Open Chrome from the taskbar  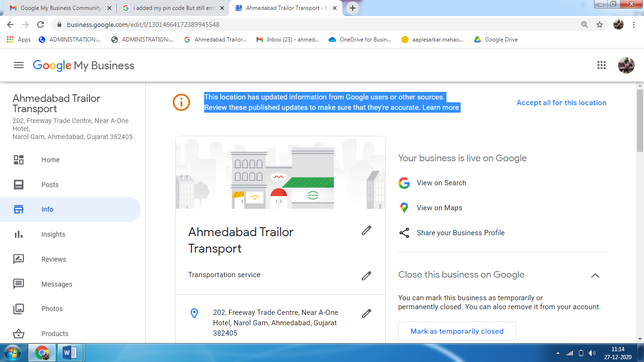pyautogui.click(x=42, y=353)
